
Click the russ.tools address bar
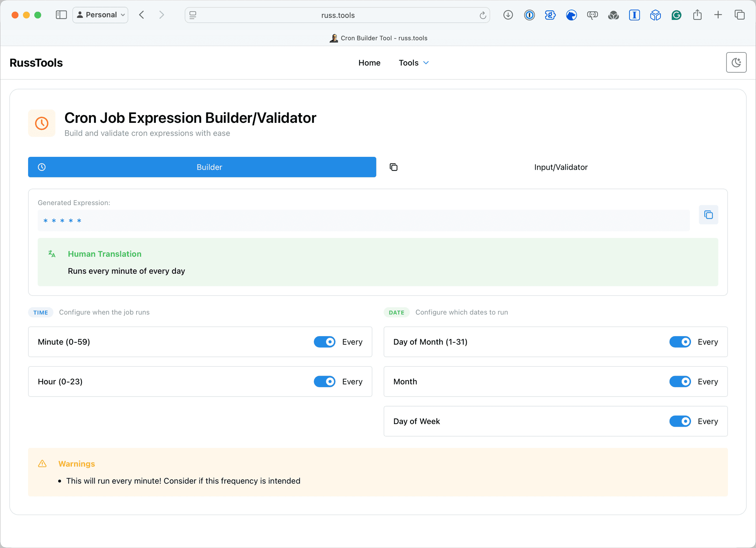click(x=337, y=15)
